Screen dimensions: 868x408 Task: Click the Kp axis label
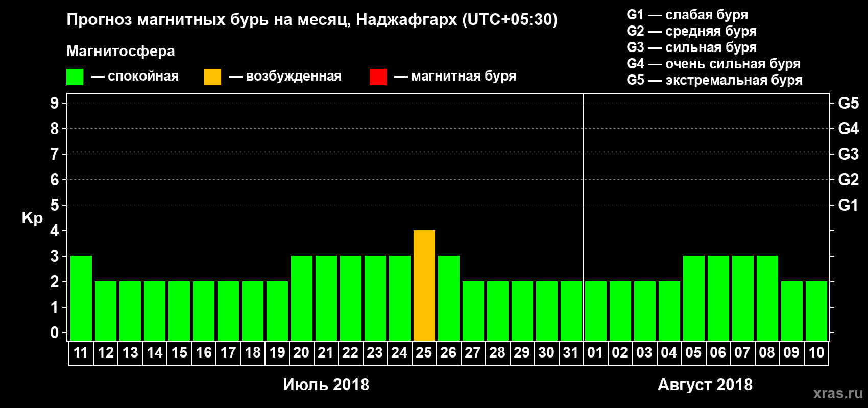[32, 218]
